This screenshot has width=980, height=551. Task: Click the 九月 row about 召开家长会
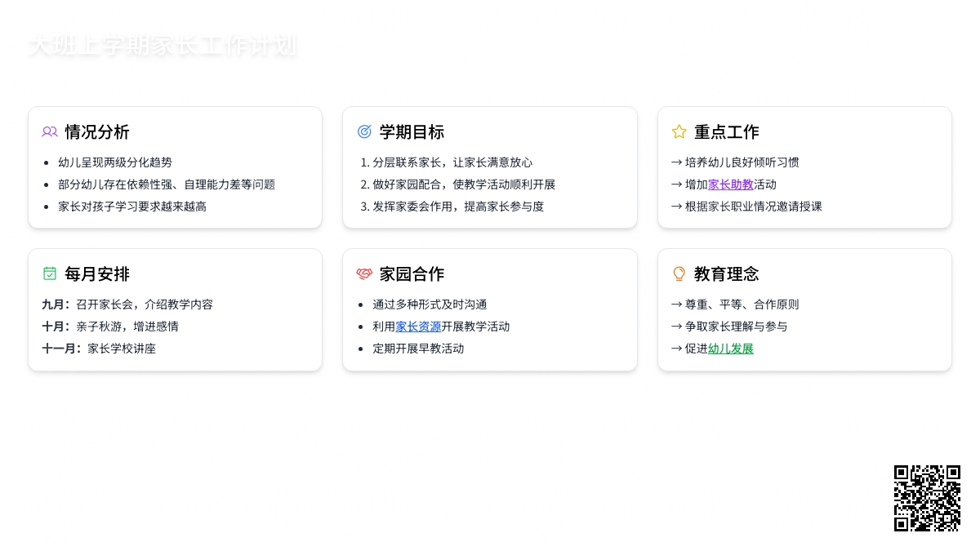(127, 304)
